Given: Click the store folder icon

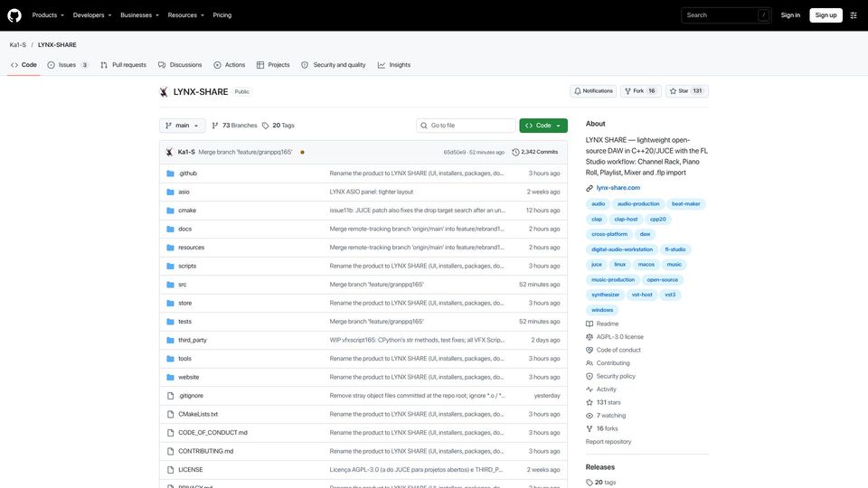Looking at the screenshot, I should [x=171, y=304].
